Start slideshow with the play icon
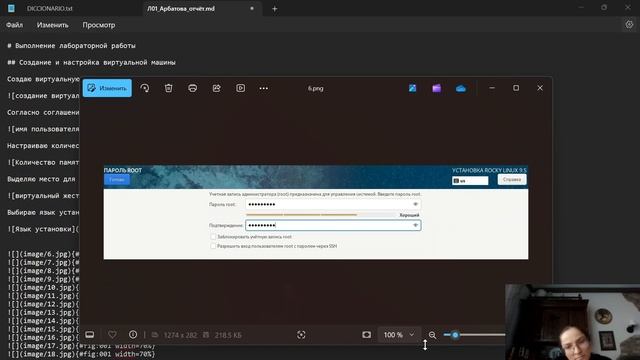This screenshot has height=360, width=640. [x=241, y=88]
